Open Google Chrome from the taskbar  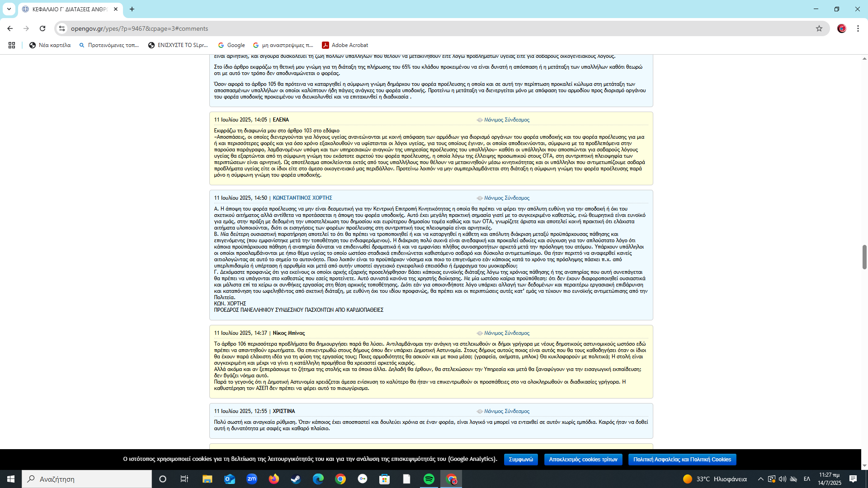pos(340,479)
